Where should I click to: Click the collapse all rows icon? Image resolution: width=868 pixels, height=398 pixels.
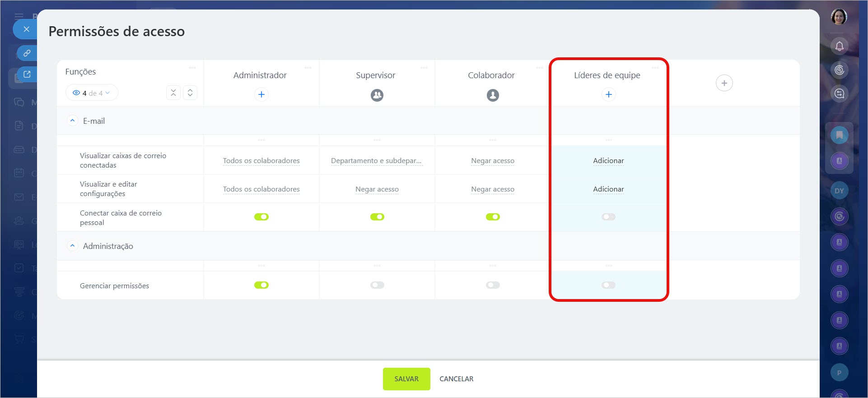point(173,93)
